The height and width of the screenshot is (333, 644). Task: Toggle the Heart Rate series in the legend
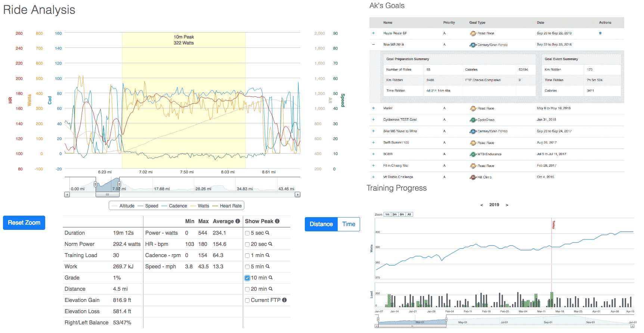(x=227, y=206)
